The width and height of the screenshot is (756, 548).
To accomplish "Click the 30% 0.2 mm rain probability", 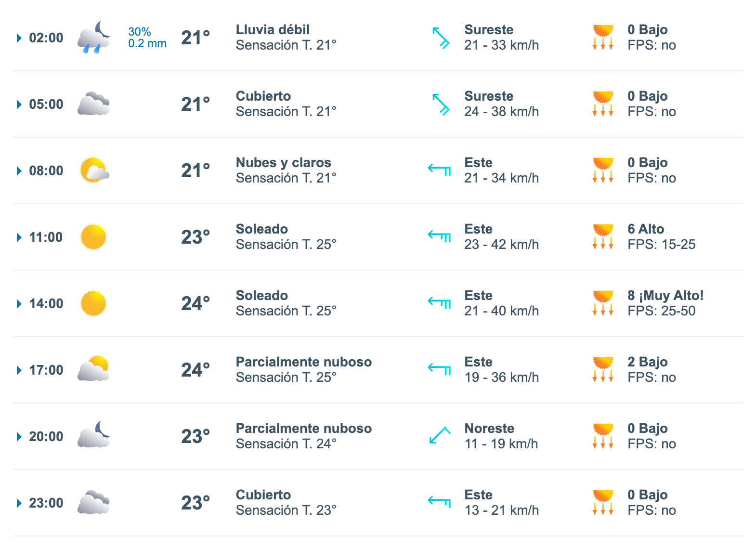I will click(x=147, y=38).
